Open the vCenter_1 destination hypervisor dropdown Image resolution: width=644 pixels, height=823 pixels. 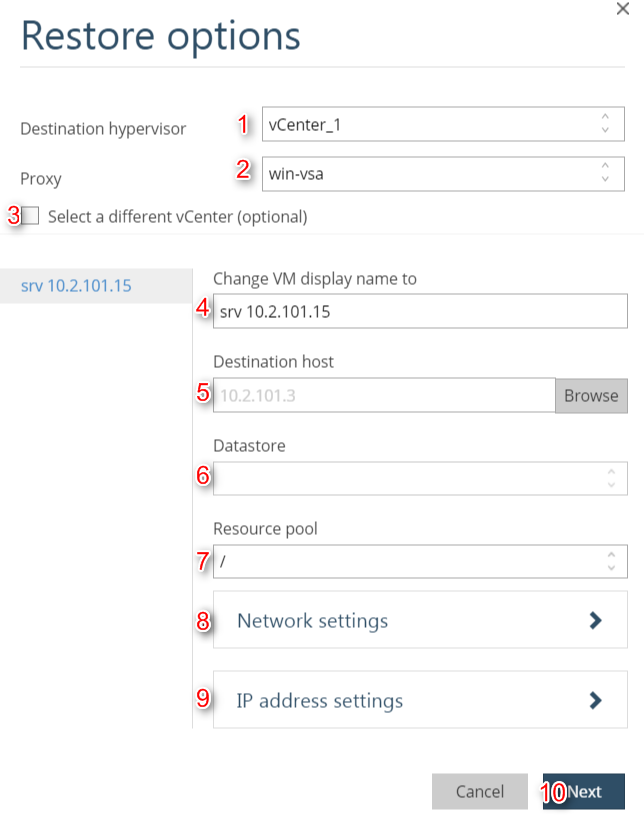click(x=430, y=124)
